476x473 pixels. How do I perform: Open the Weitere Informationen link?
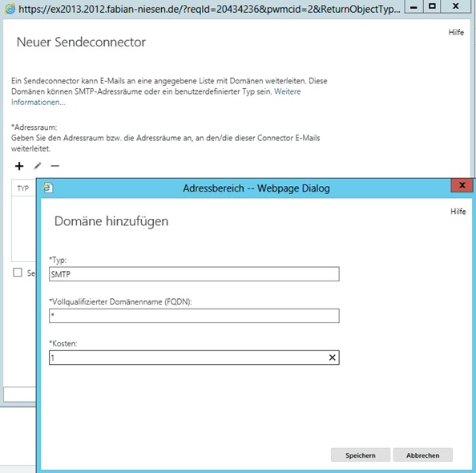pos(155,97)
